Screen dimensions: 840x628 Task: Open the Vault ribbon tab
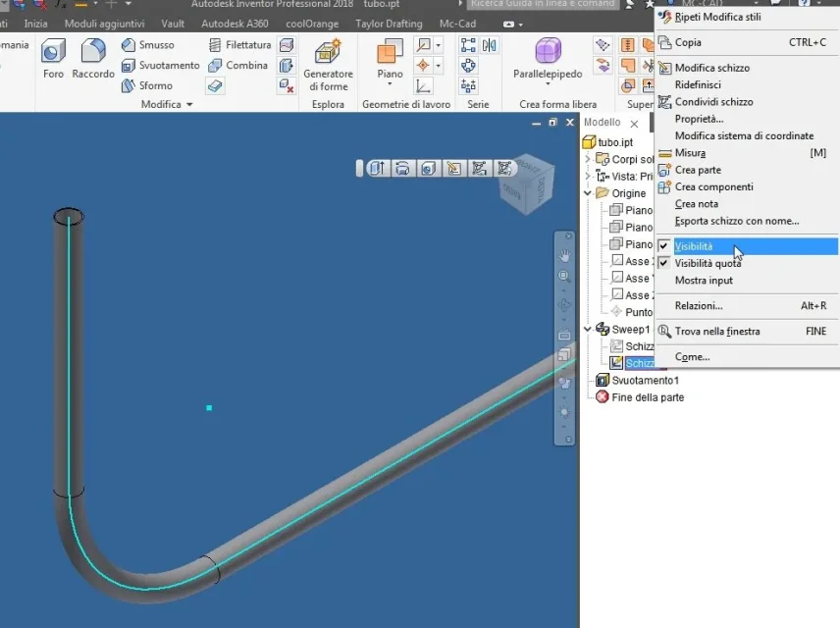173,25
